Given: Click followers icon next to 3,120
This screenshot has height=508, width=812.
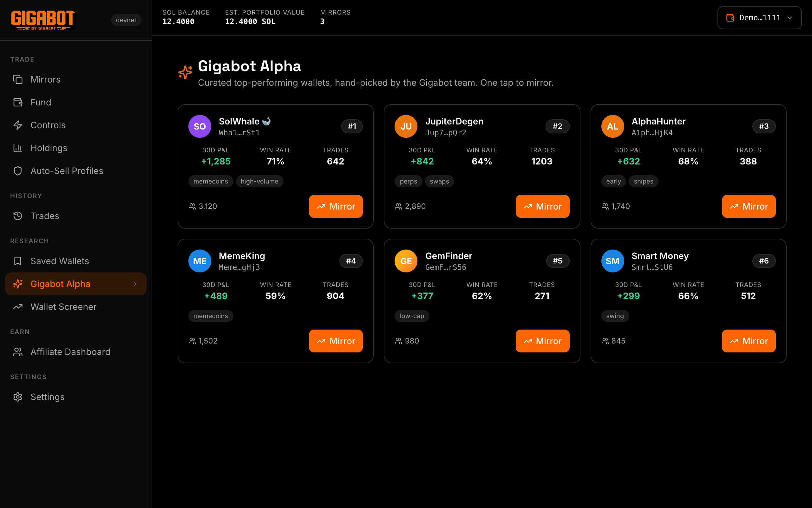Looking at the screenshot, I should coord(192,206).
